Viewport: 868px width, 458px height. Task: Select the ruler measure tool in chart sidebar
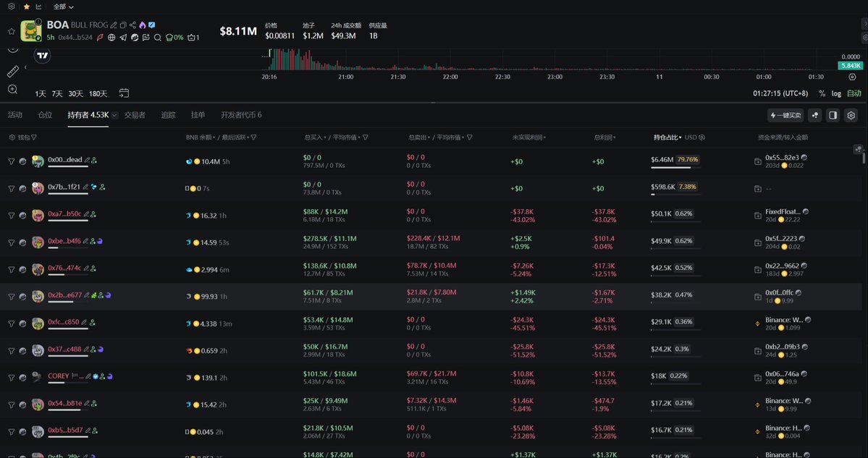[x=12, y=72]
